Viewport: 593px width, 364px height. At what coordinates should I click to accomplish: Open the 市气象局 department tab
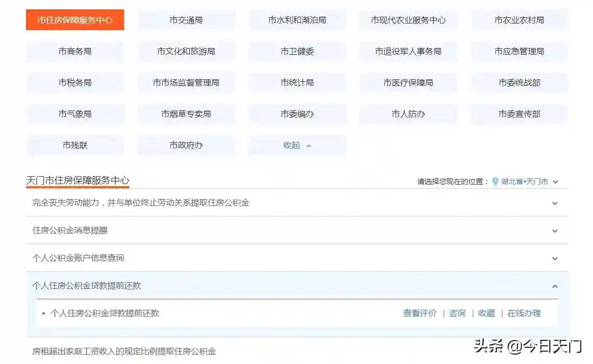[75, 114]
